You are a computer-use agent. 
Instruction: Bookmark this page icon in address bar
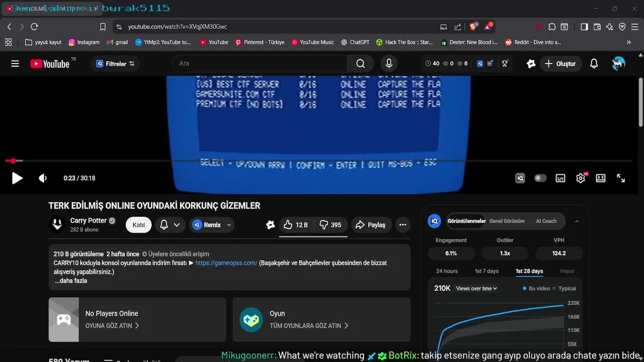pos(103,27)
